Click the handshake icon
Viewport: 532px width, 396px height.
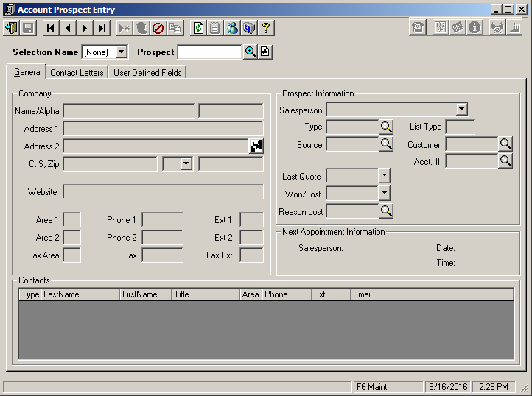point(497,27)
